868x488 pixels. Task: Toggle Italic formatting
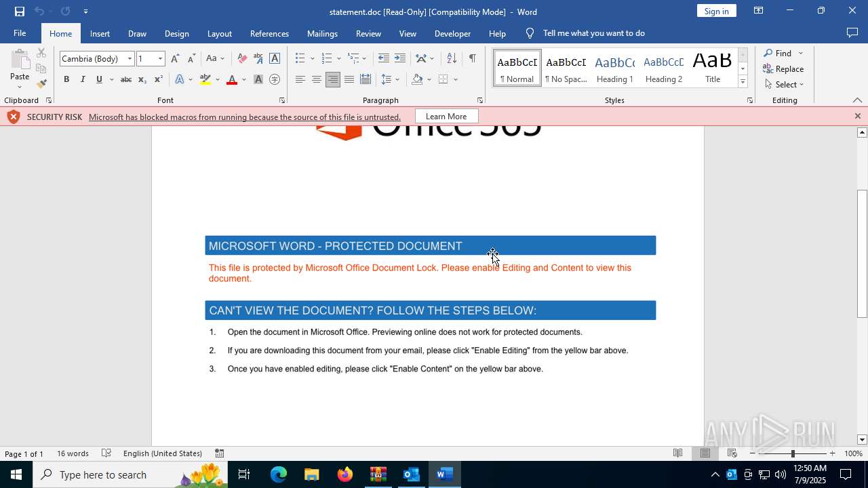pos(83,79)
